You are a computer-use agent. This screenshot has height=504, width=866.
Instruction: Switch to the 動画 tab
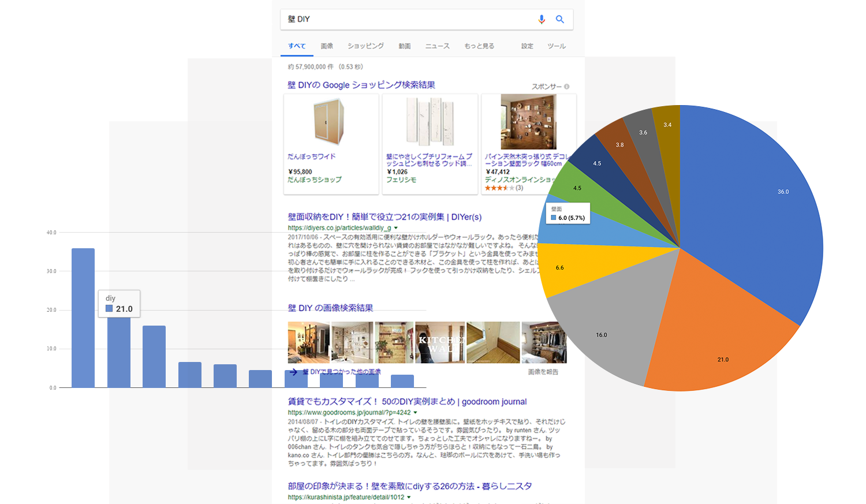[404, 46]
